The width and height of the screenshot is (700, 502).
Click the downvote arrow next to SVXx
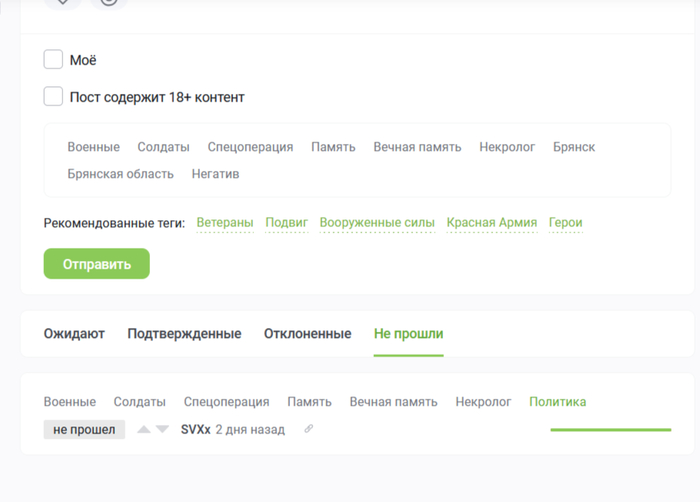tap(162, 430)
